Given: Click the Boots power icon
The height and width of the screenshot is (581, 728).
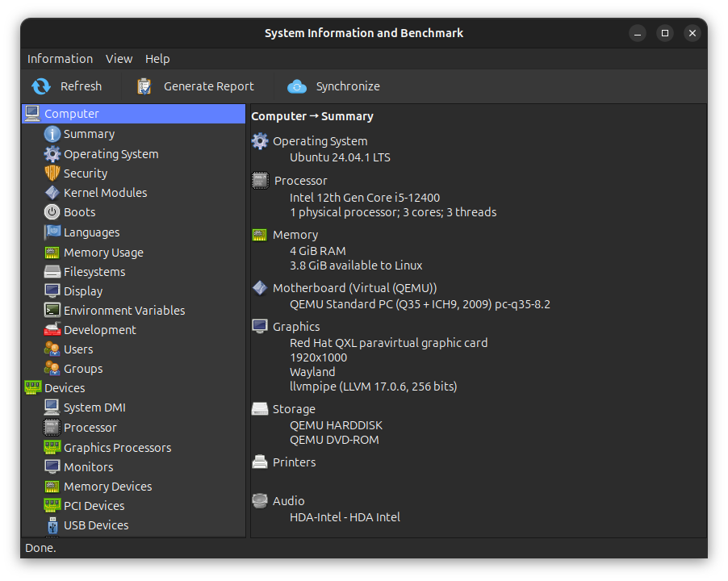Looking at the screenshot, I should (x=52, y=212).
